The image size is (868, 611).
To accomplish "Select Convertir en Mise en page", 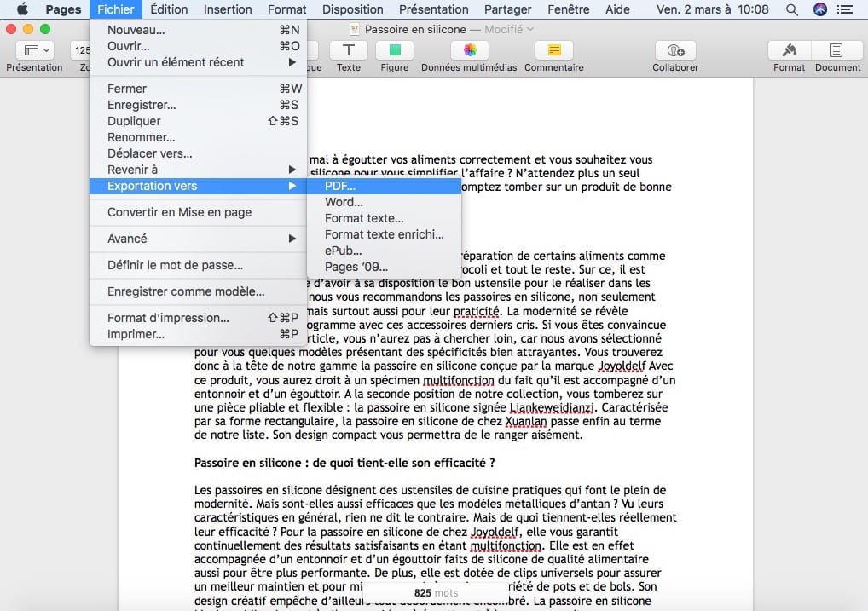I will [198, 212].
